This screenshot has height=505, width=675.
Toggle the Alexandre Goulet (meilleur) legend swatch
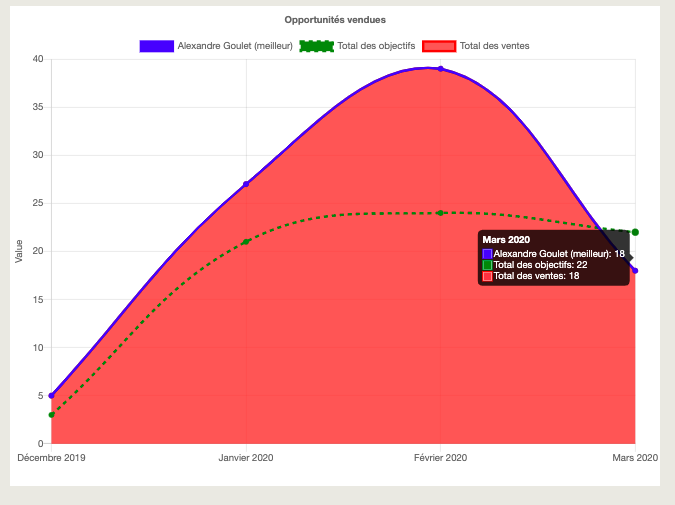[x=157, y=46]
